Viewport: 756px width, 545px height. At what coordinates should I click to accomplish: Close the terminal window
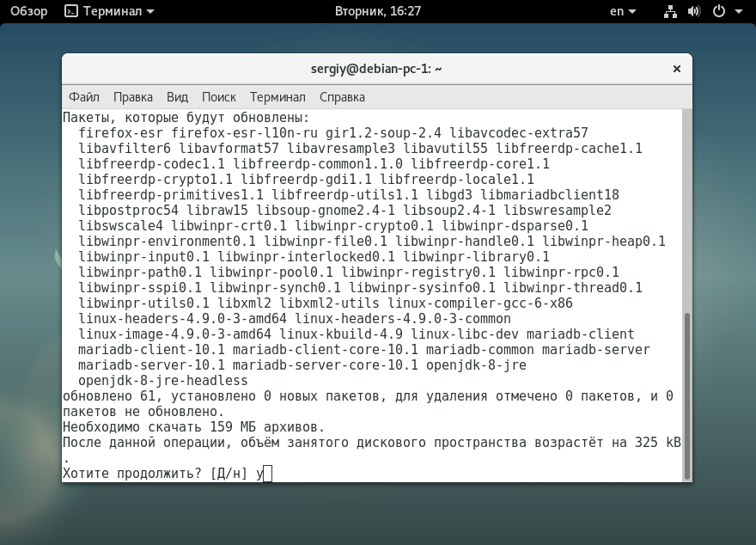pyautogui.click(x=677, y=69)
